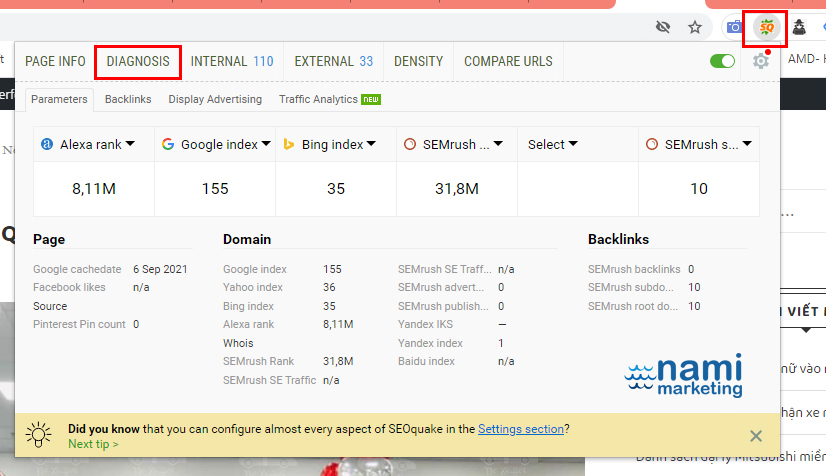Viewport: 826px width, 476px height.
Task: Open the EXTERNAL 33 links tab
Action: coord(333,62)
